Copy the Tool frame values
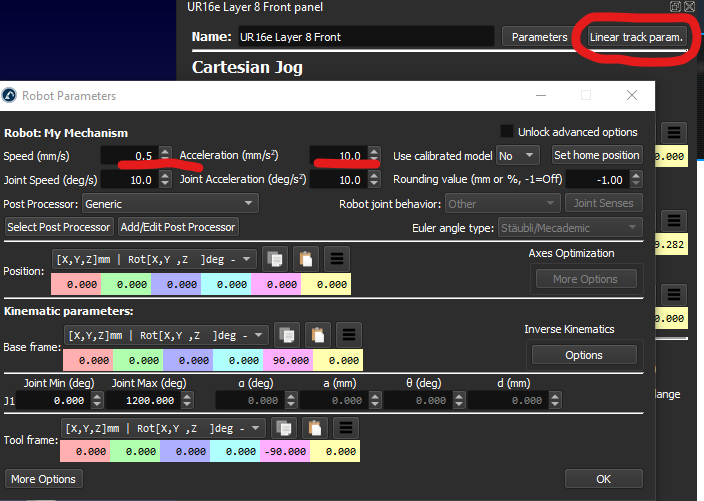 pyautogui.click(x=282, y=428)
